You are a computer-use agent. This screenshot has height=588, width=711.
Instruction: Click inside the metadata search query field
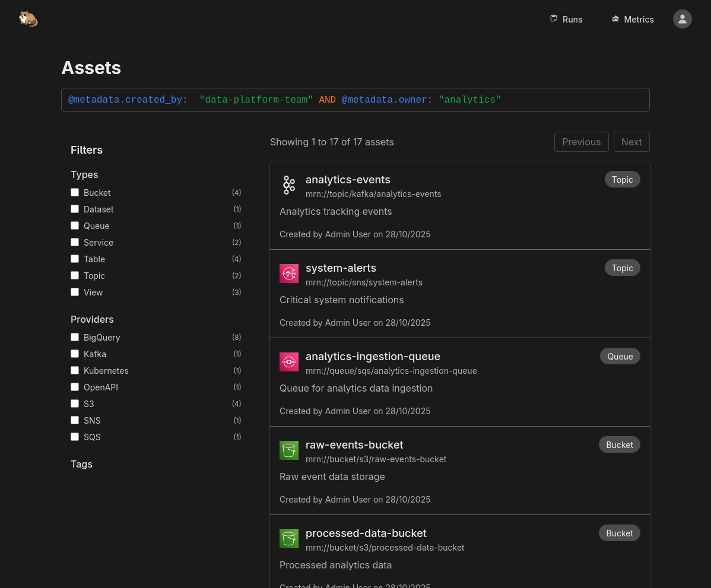click(x=355, y=100)
